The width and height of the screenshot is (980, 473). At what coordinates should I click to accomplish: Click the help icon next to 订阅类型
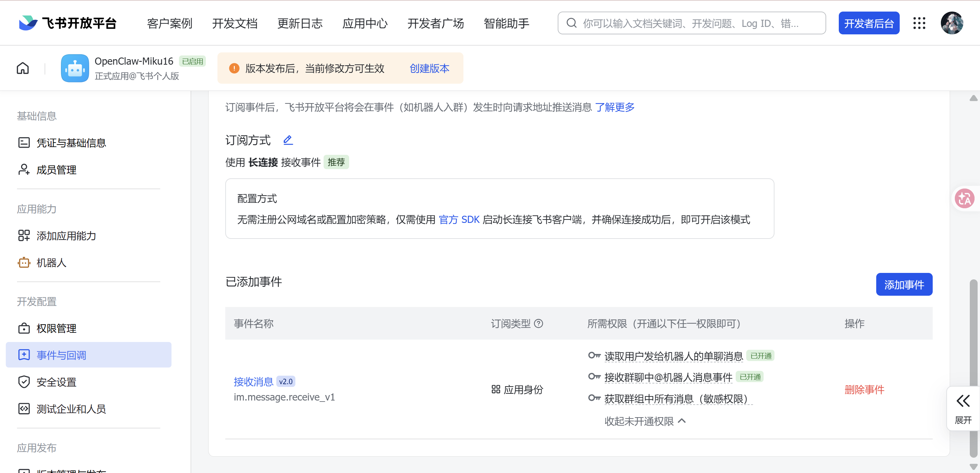pos(539,324)
